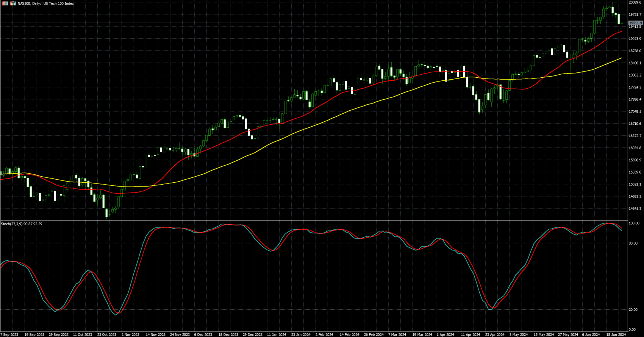Click the last large white candle on chart
This screenshot has height=337, width=644.
[x=619, y=19]
